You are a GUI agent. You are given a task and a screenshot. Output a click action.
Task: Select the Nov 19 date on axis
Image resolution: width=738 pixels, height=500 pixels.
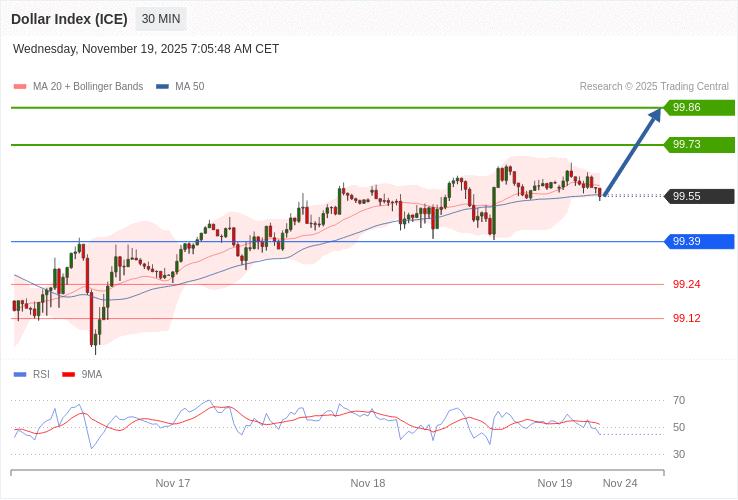(555, 483)
